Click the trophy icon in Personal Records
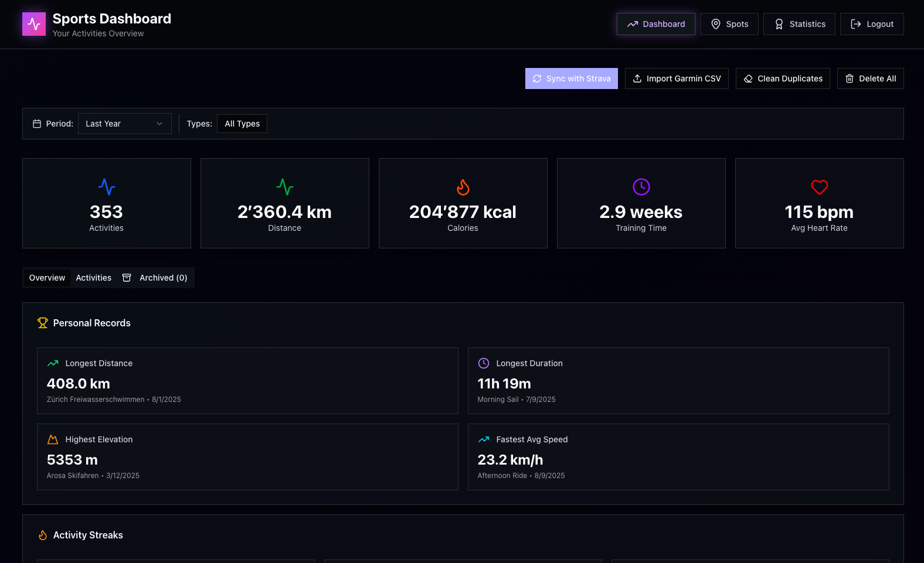The width and height of the screenshot is (924, 563). coord(43,323)
